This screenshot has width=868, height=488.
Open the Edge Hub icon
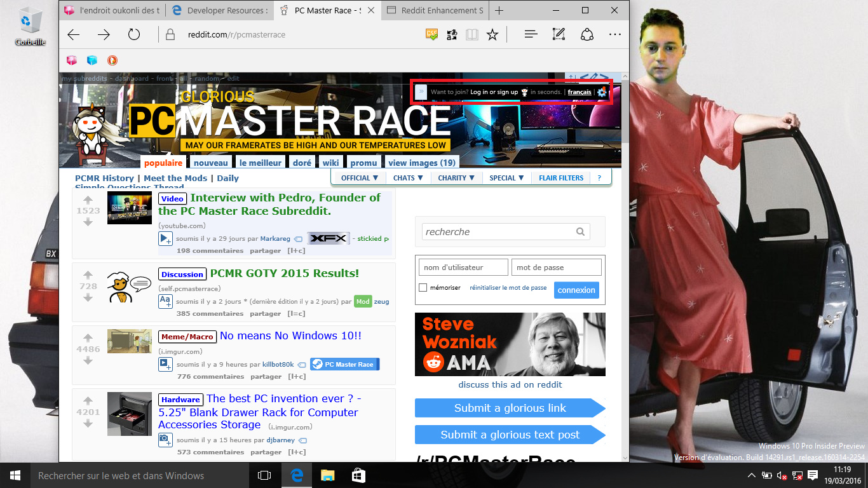click(x=531, y=34)
